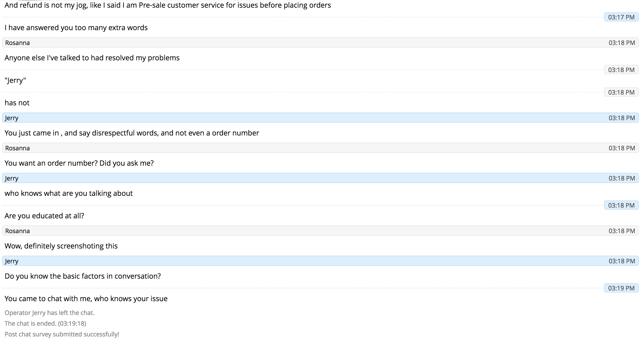Click "Operator Jerry has left the chat" notice

tap(49, 313)
